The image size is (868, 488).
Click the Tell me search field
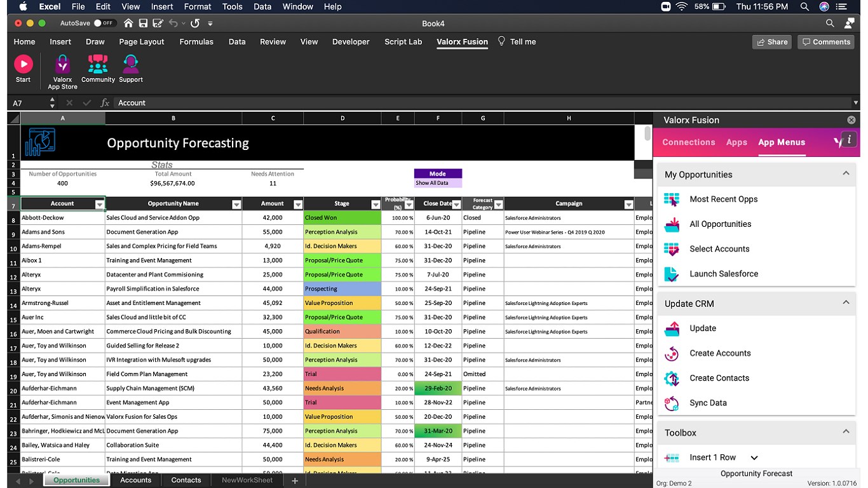(517, 42)
